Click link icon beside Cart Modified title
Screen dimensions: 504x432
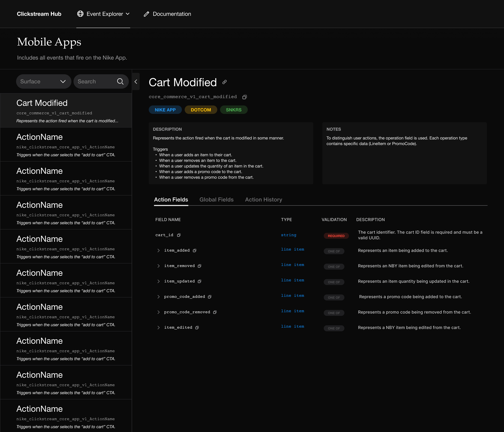pyautogui.click(x=225, y=82)
